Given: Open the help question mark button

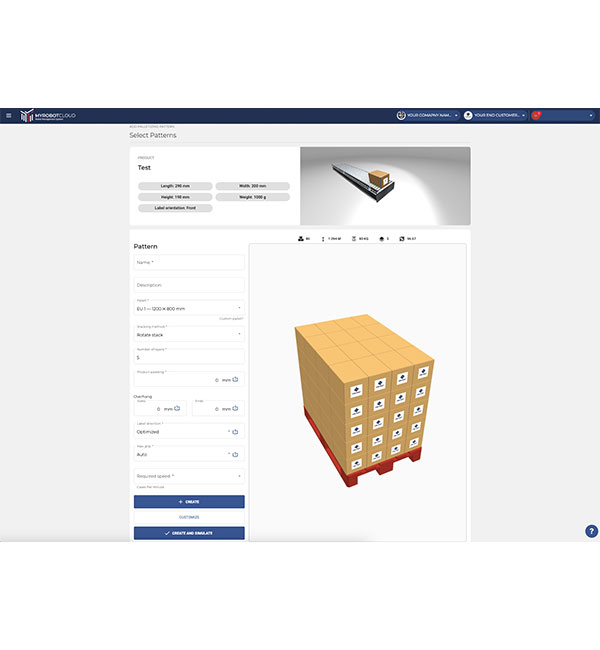Looking at the screenshot, I should (591, 531).
